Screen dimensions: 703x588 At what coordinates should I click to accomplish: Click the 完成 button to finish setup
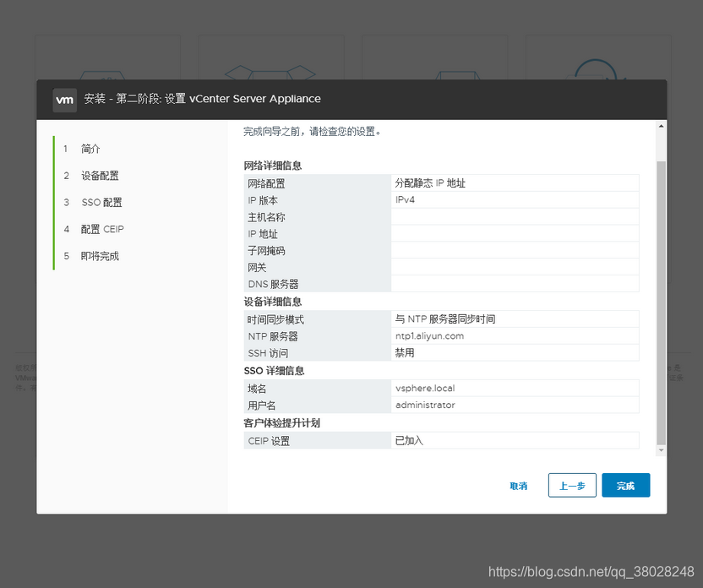625,485
